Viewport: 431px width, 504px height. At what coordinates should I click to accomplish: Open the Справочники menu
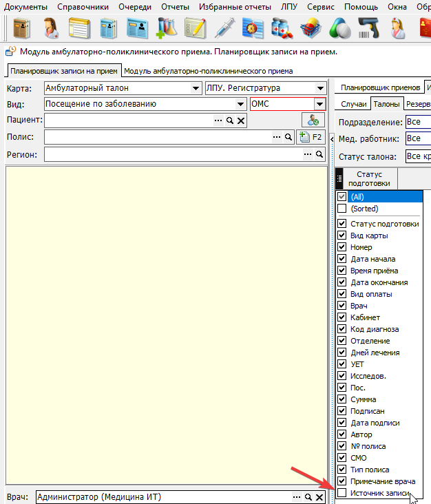(x=83, y=7)
